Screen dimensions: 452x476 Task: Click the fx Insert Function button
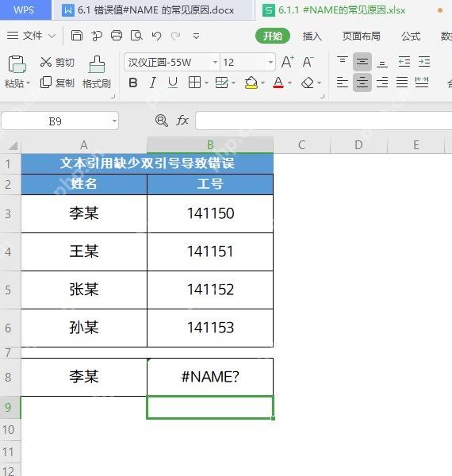[182, 121]
